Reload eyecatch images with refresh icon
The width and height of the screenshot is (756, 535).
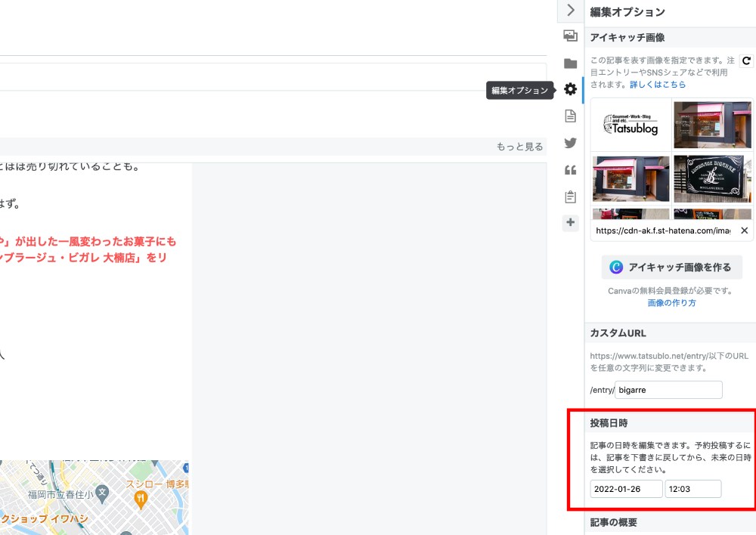point(746,60)
